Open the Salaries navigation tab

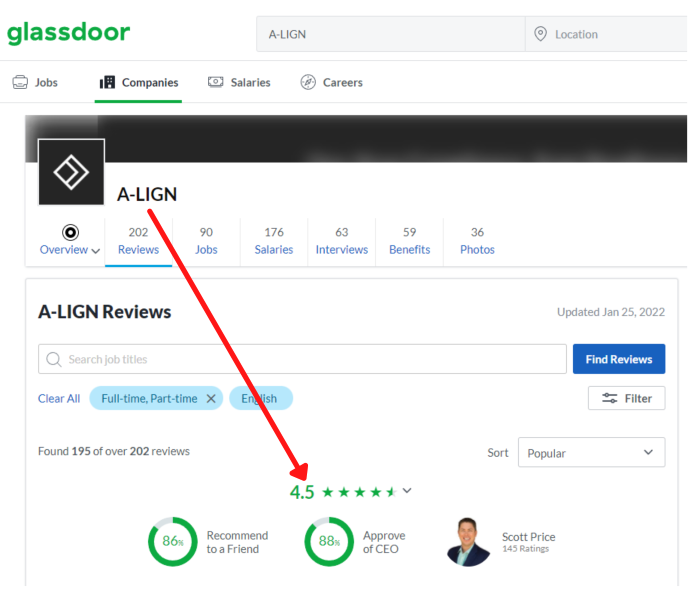(x=239, y=82)
